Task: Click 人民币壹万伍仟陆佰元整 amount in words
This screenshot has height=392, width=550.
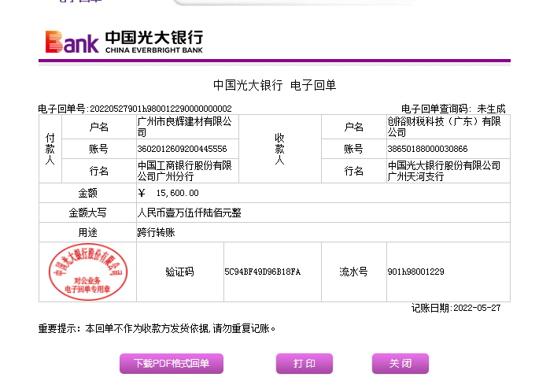Action: 189,213
